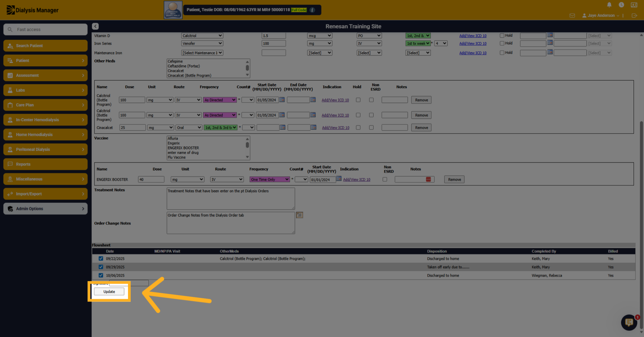The image size is (644, 337).
Task: Open Vitamin D route dropdown showing PO
Action: coord(369,35)
